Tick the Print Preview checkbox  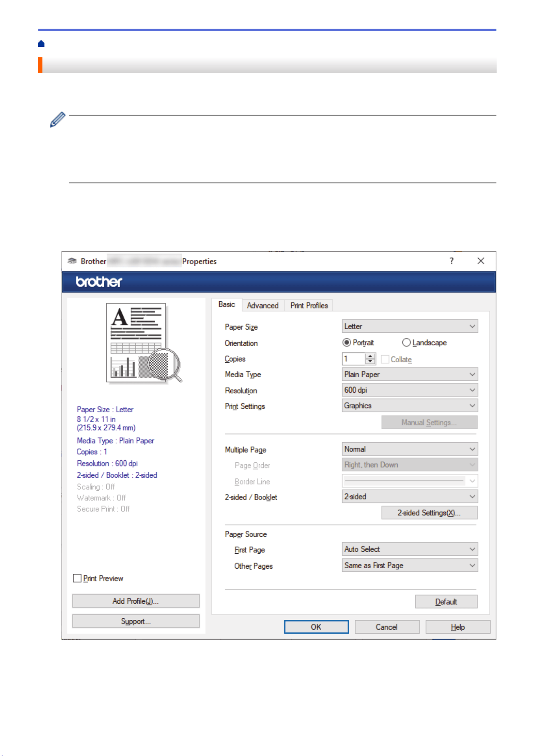pos(77,578)
